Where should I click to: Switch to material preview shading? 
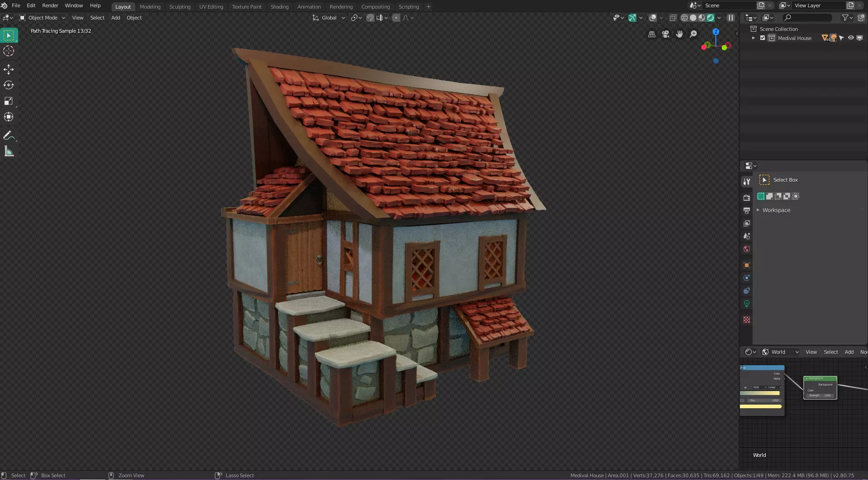[702, 18]
